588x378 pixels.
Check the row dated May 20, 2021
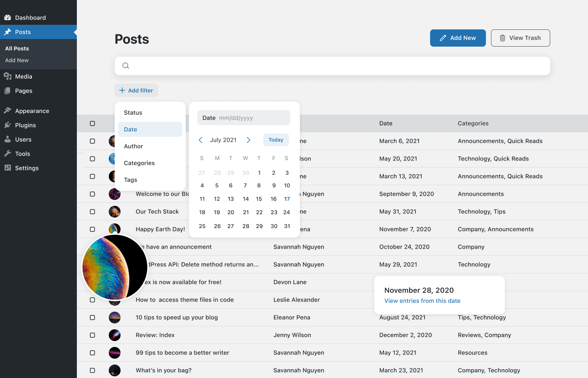tap(92, 159)
